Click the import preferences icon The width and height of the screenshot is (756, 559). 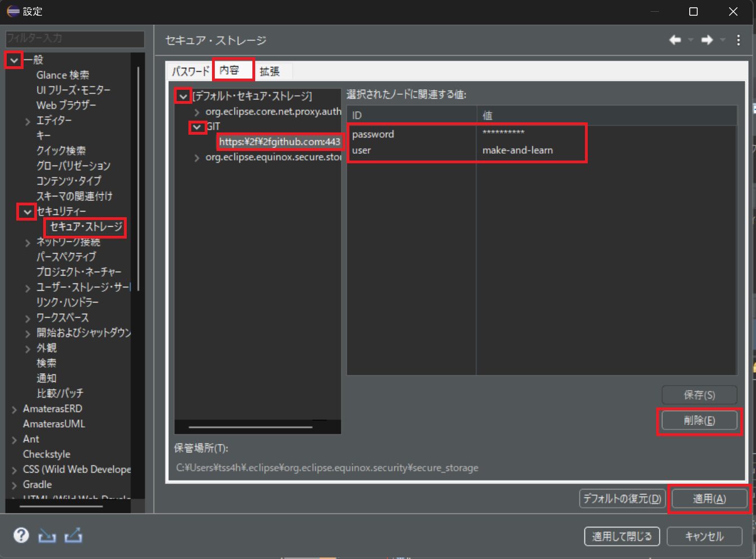click(x=47, y=535)
